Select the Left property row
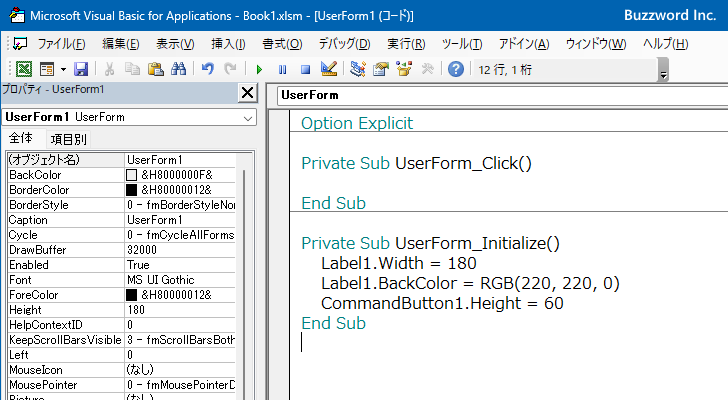This screenshot has width=728, height=400. 122,355
